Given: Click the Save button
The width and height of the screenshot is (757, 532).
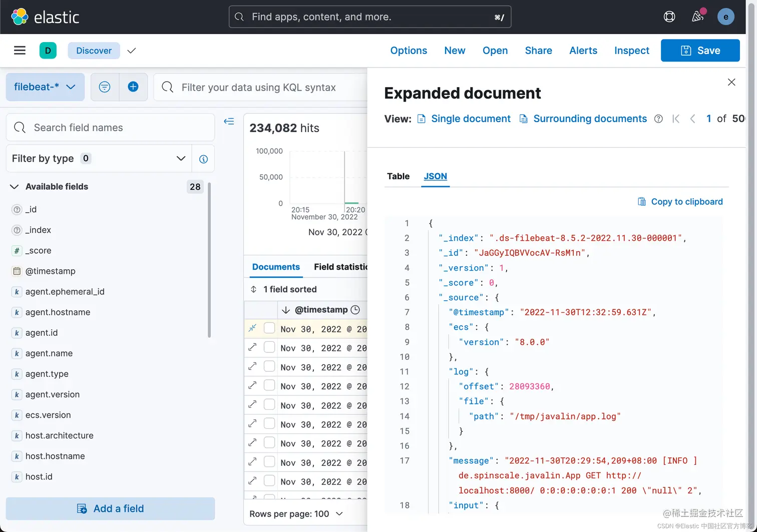Looking at the screenshot, I should 700,51.
